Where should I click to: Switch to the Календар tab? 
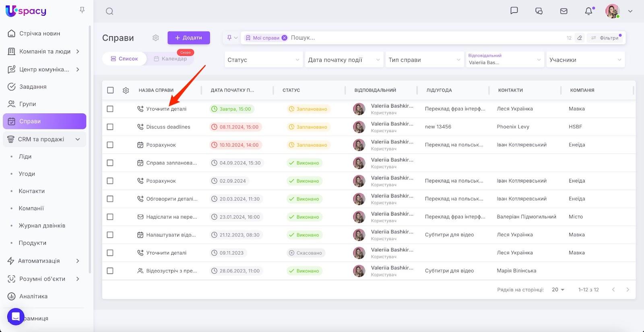coord(170,59)
